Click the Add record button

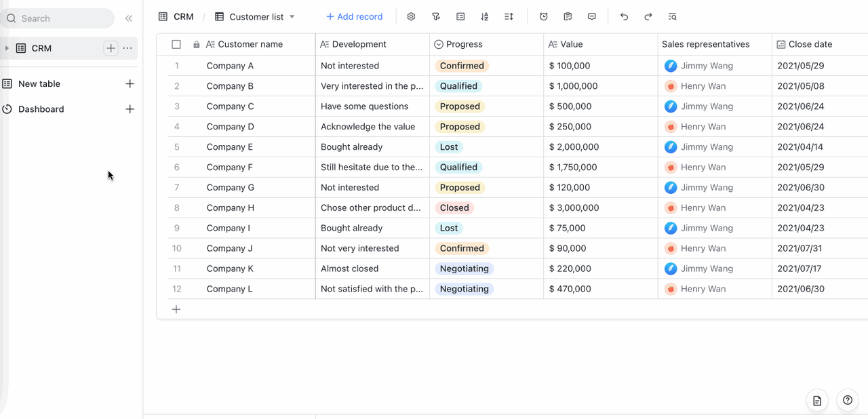[x=354, y=17]
